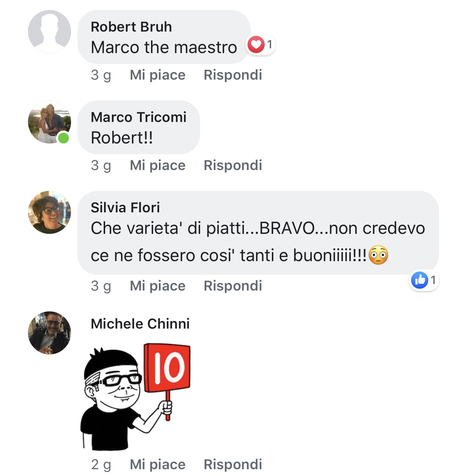The image size is (476, 476).
Task: Like Silvia Flori's comment
Action: [x=157, y=286]
